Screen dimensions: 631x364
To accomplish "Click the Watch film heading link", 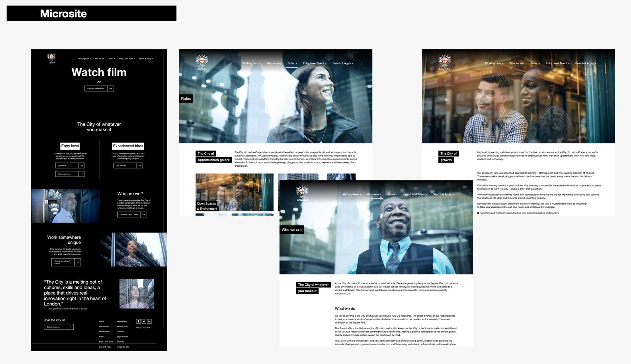I will point(99,72).
